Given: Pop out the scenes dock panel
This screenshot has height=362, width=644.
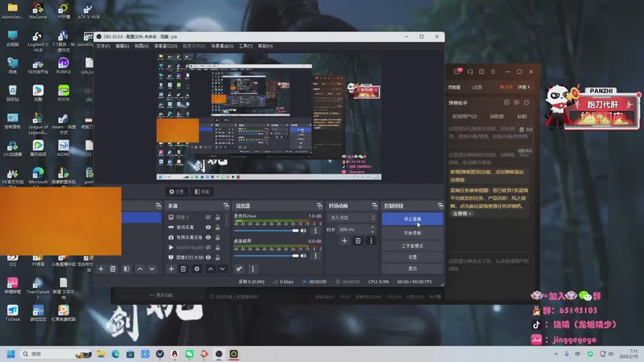Looking at the screenshot, I should tap(158, 206).
